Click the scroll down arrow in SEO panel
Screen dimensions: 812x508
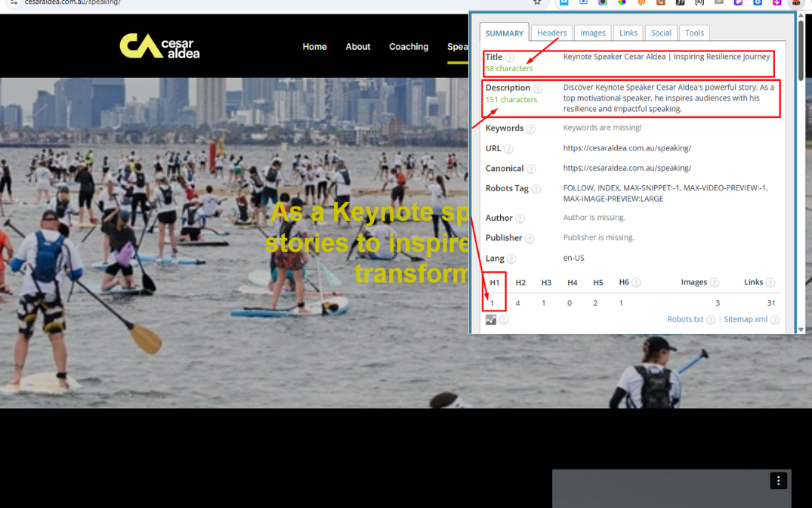click(801, 330)
